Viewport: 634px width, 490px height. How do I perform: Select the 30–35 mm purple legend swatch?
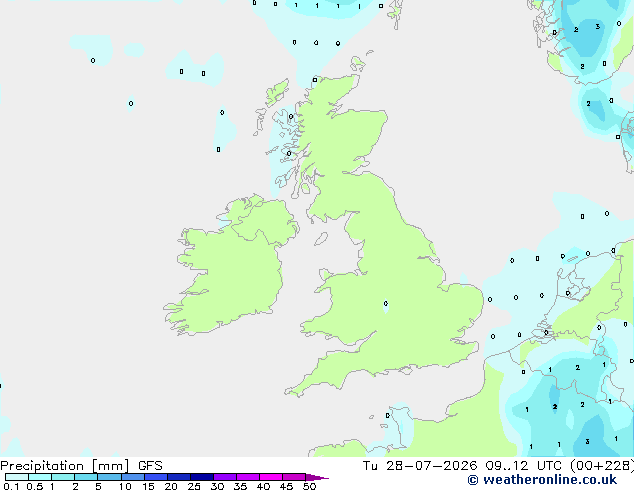[x=225, y=477]
